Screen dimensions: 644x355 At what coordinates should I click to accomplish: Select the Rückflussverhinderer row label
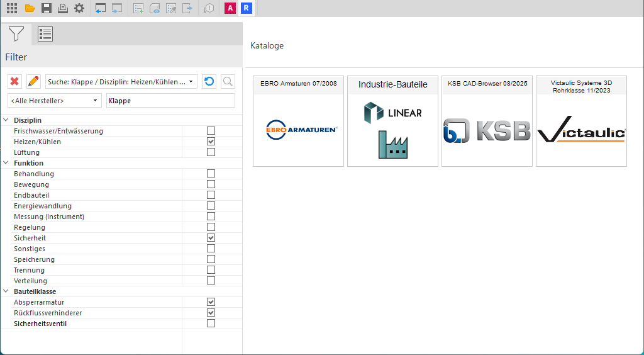[x=48, y=313]
